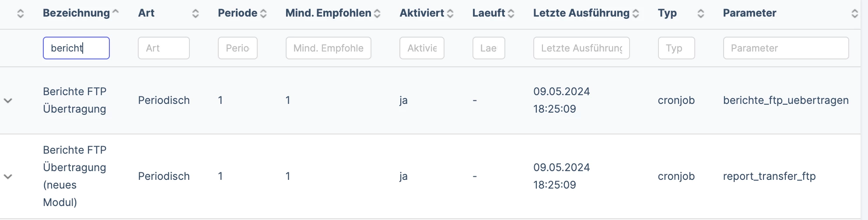Image resolution: width=868 pixels, height=220 pixels.
Task: Sort the Aktiviert column via its arrows
Action: 450,14
